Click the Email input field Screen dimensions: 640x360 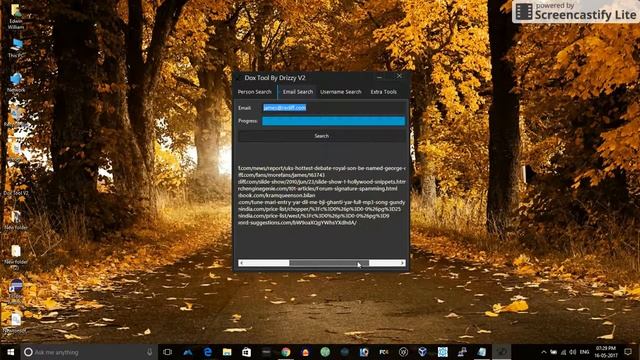[x=333, y=108]
